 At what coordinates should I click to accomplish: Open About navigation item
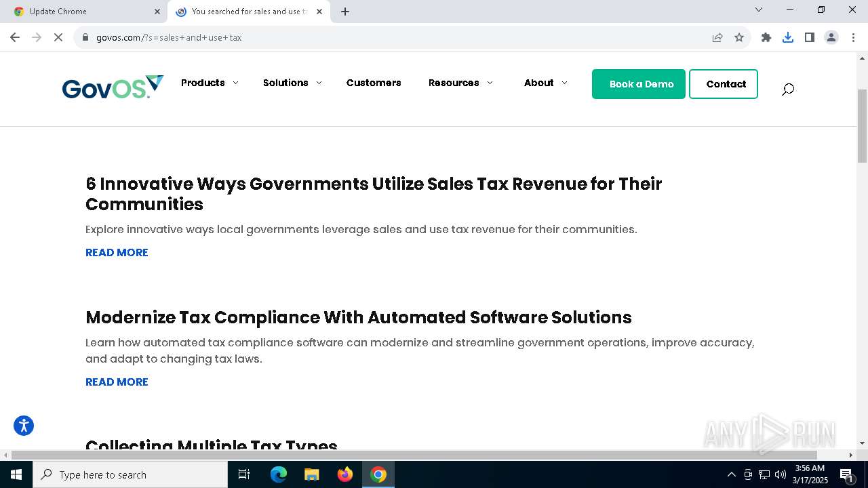[539, 83]
